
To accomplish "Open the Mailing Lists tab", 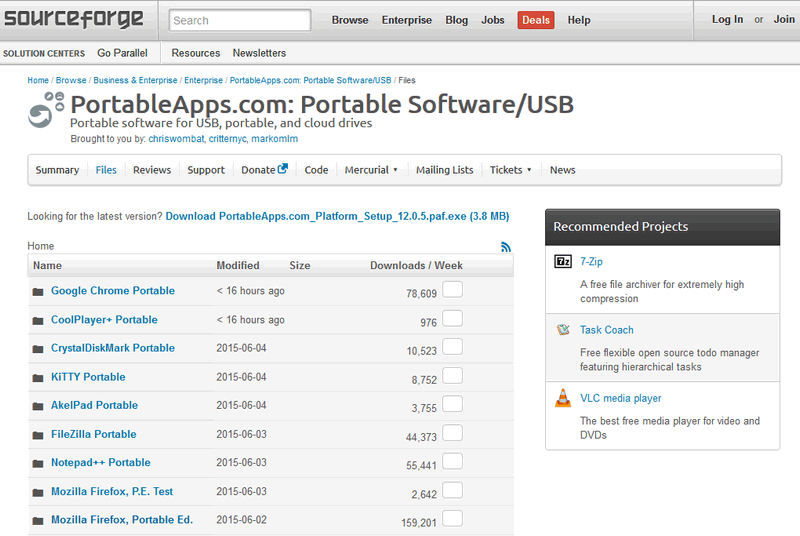I will point(444,170).
